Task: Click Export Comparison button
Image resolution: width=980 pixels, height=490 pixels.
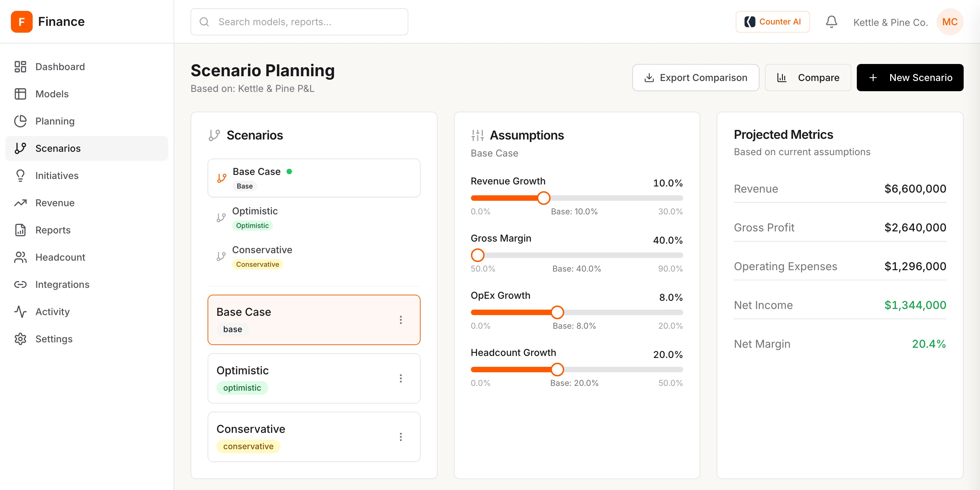Action: (x=696, y=78)
